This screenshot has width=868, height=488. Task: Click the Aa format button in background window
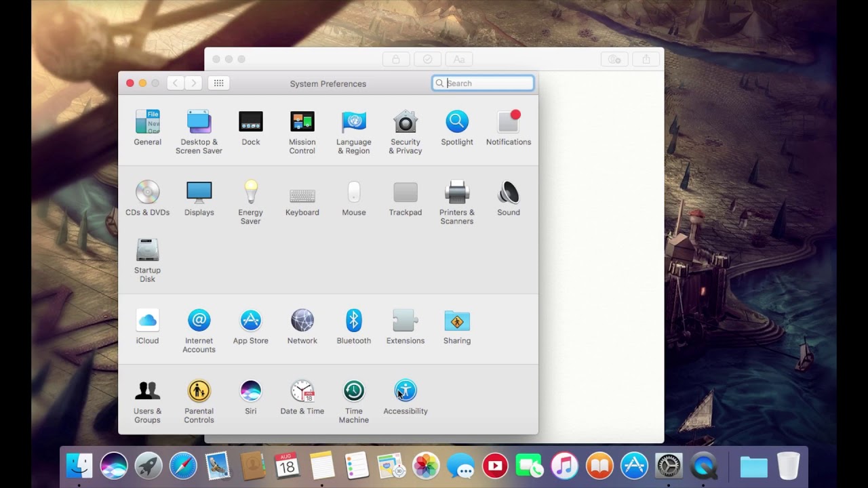pos(459,60)
